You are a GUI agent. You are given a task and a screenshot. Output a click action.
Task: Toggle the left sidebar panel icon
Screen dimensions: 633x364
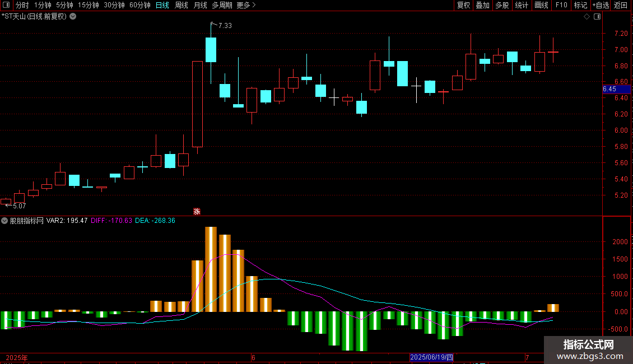click(6, 5)
